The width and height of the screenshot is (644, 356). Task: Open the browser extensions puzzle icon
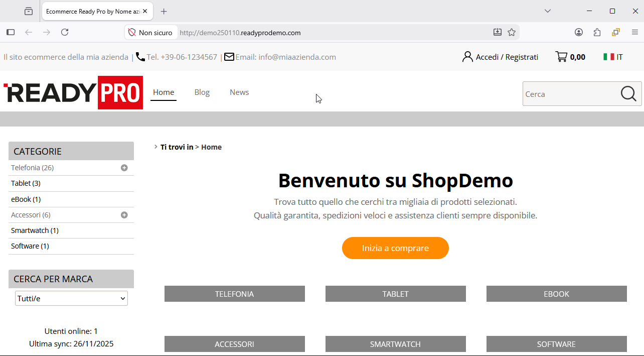tap(597, 32)
